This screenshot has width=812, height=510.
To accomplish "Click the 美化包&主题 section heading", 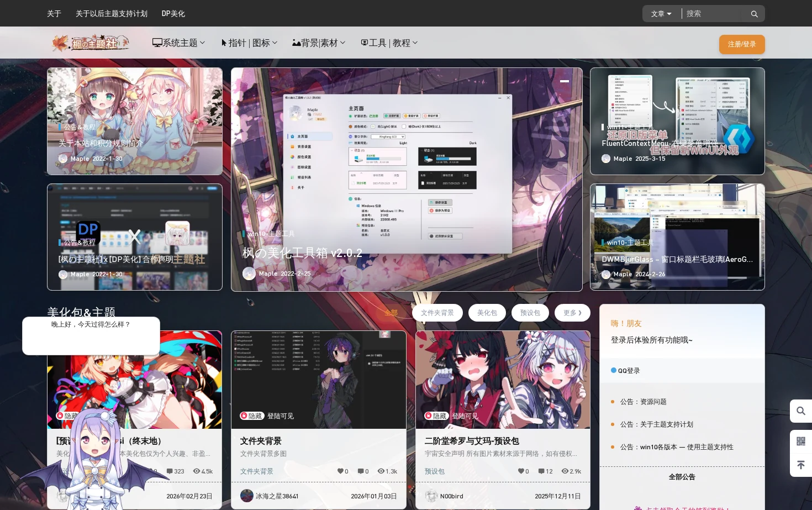I will click(x=81, y=312).
